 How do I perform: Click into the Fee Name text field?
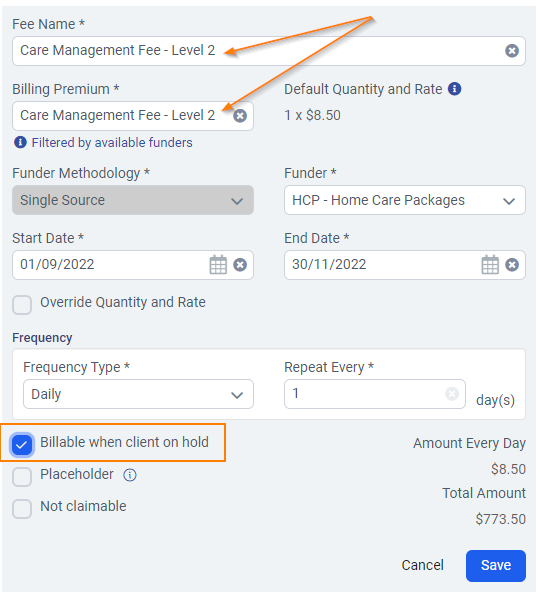(269, 51)
